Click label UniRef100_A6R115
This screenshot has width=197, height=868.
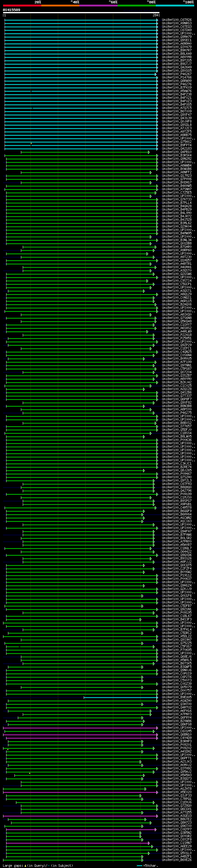(177, 301)
